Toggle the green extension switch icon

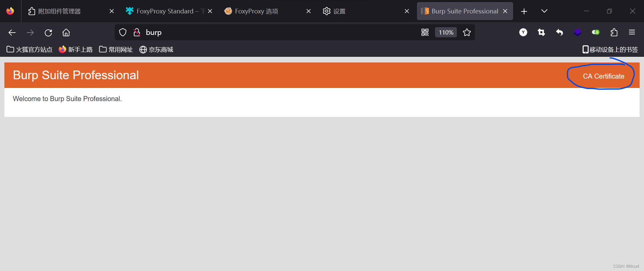pyautogui.click(x=596, y=32)
